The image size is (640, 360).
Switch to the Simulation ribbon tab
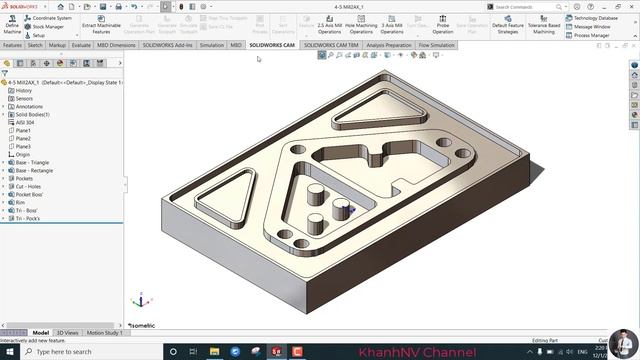[211, 45]
